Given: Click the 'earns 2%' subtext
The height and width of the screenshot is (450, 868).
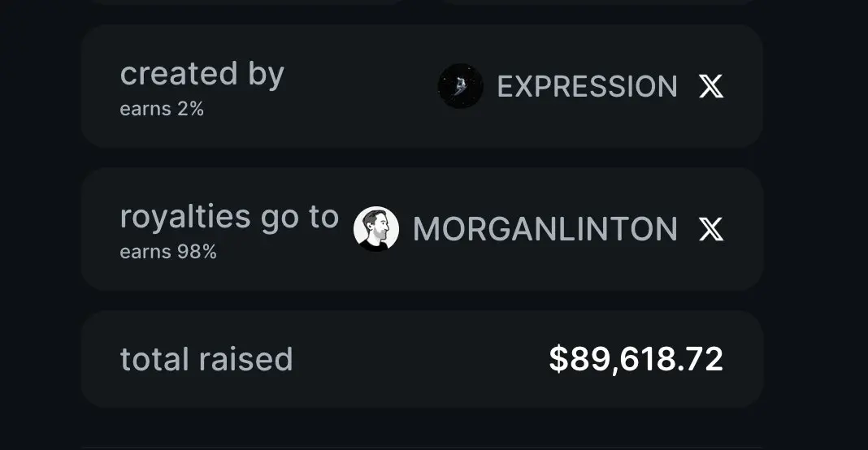Looking at the screenshot, I should (162, 109).
